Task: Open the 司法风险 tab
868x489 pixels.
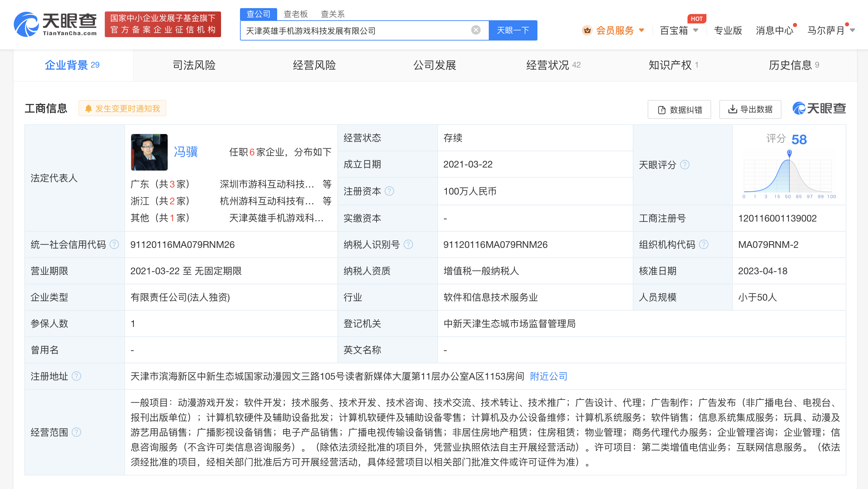Action: click(194, 65)
